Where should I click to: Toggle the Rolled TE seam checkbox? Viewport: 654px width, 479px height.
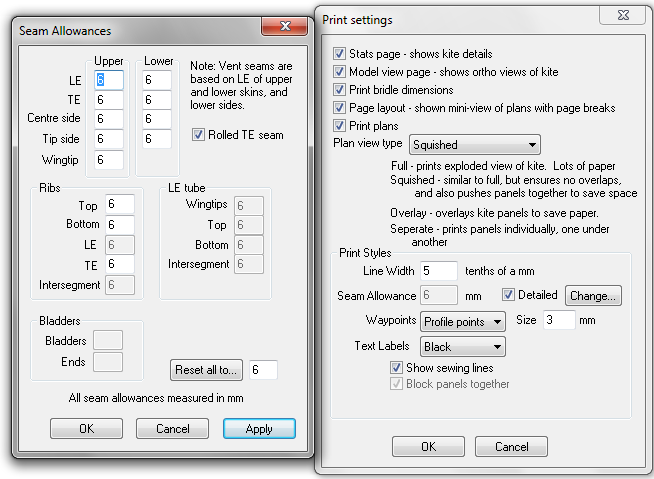pyautogui.click(x=198, y=135)
